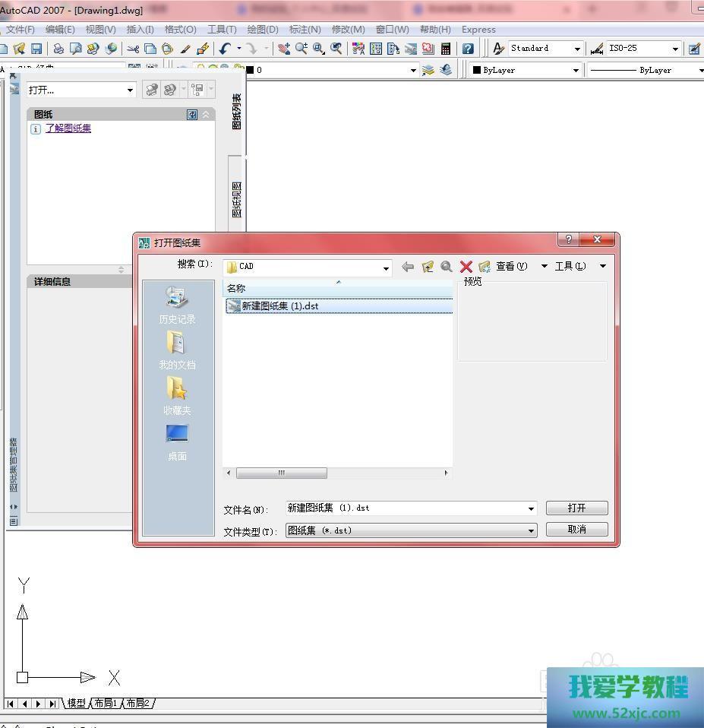Expand the 搜索 CAD folder dropdown
This screenshot has width=704, height=728.
386,267
